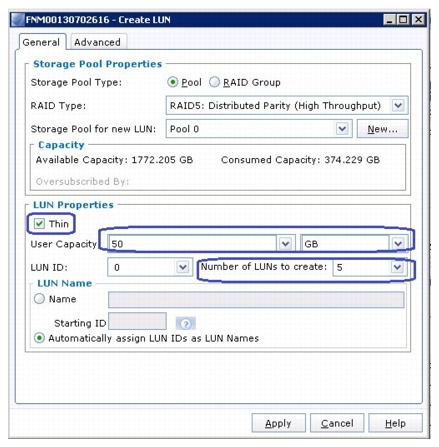The image size is (439, 447).
Task: Click the Apply button
Action: pos(278,423)
